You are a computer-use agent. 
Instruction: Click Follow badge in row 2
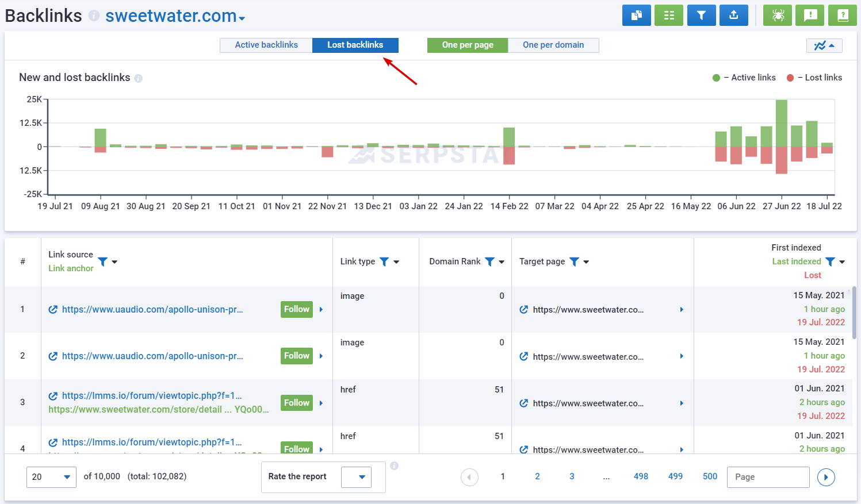tap(297, 356)
